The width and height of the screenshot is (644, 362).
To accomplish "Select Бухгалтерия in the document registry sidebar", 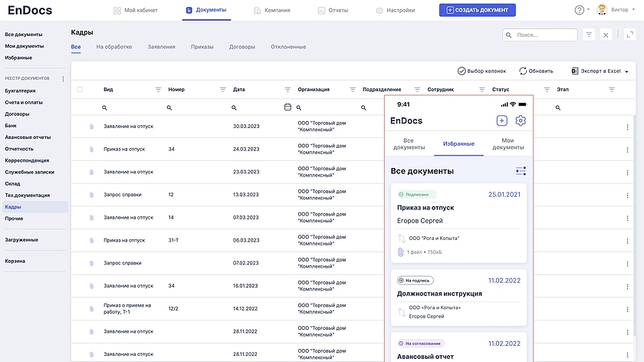I will pyautogui.click(x=20, y=90).
